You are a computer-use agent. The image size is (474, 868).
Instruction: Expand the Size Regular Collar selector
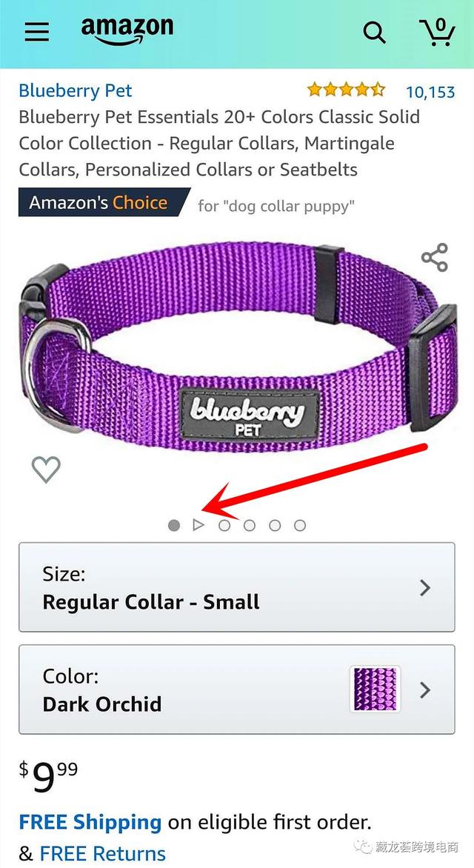coord(237,587)
